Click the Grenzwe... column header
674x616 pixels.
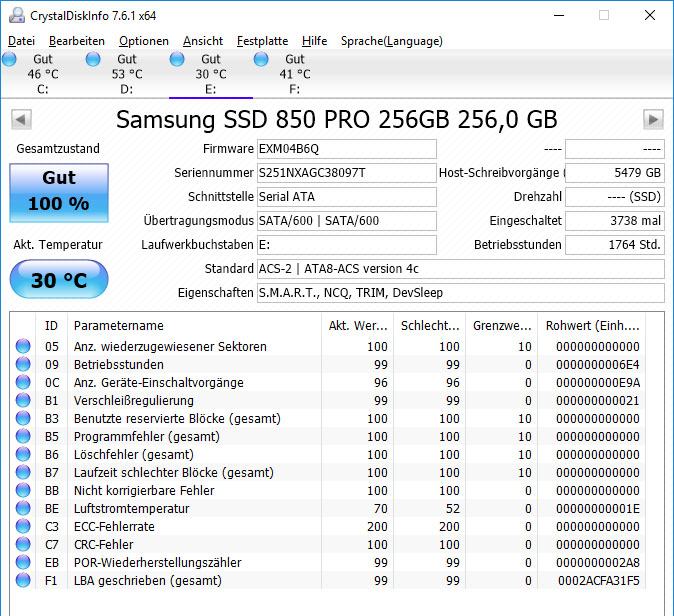(502, 325)
